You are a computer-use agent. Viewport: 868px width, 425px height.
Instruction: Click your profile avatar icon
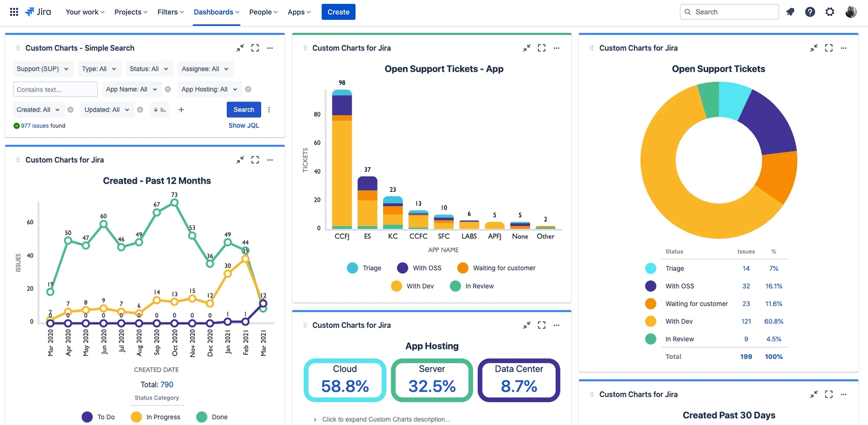tap(851, 12)
